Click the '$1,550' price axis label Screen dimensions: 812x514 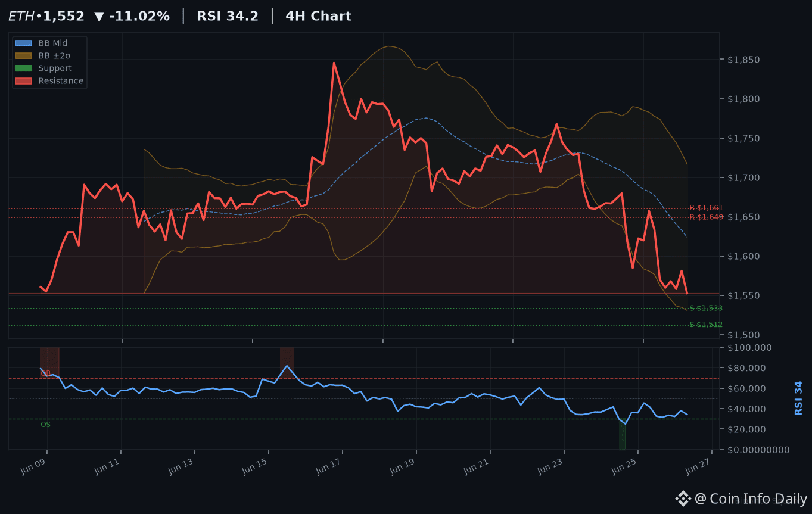tap(743, 296)
